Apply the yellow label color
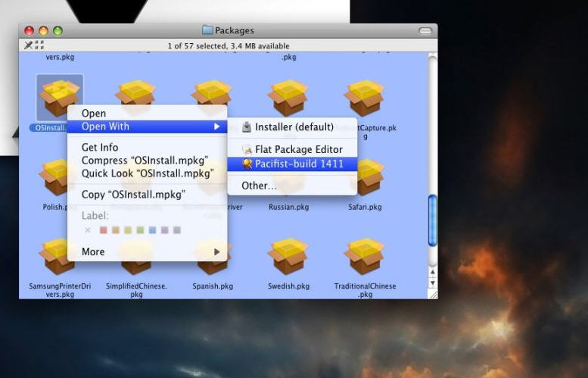The width and height of the screenshot is (588, 378). (x=128, y=230)
